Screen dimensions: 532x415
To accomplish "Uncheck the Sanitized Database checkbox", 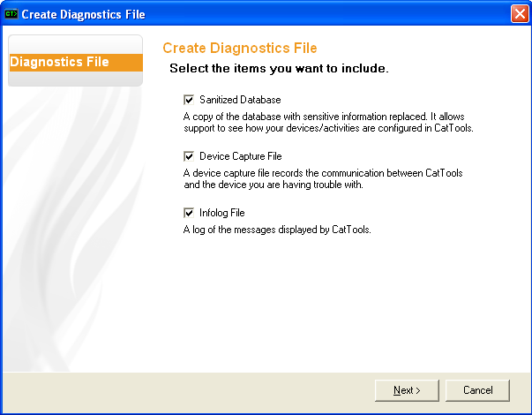I will tap(189, 100).
